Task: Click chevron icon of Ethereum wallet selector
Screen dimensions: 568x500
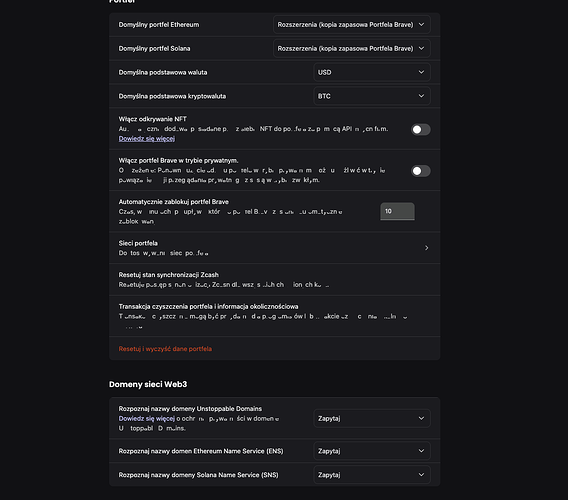Action: coord(421,25)
